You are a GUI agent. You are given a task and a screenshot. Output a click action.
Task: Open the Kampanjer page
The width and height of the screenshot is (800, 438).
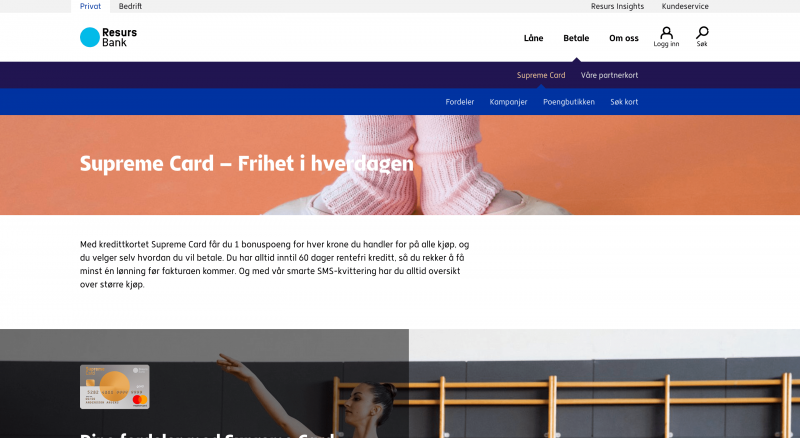(508, 102)
